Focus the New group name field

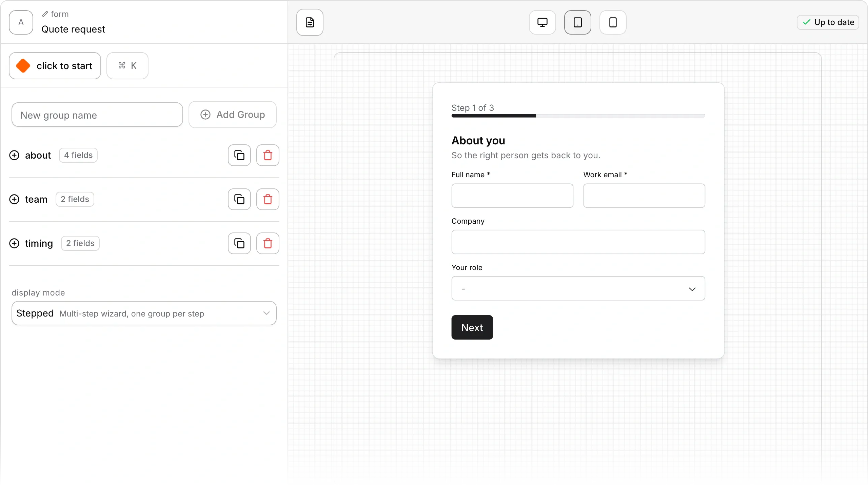[97, 115]
